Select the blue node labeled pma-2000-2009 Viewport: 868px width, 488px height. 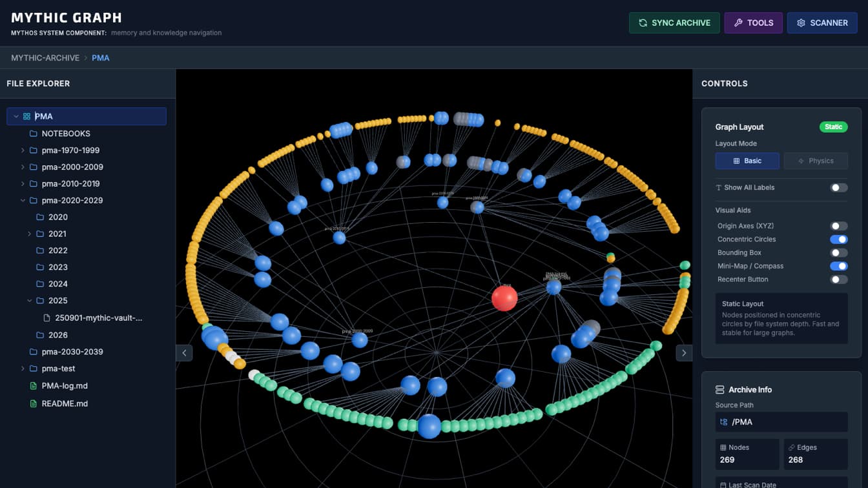[x=360, y=340]
